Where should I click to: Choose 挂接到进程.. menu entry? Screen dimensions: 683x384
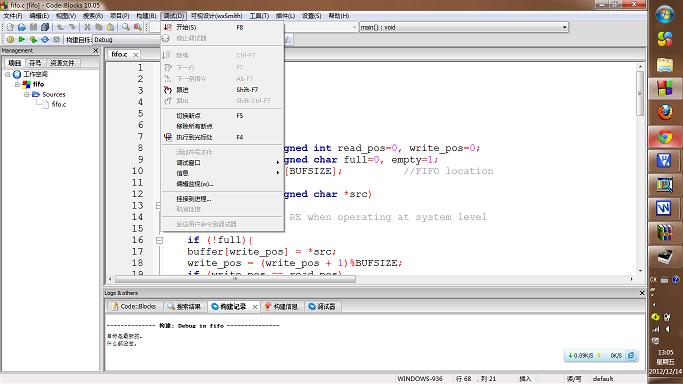click(223, 199)
